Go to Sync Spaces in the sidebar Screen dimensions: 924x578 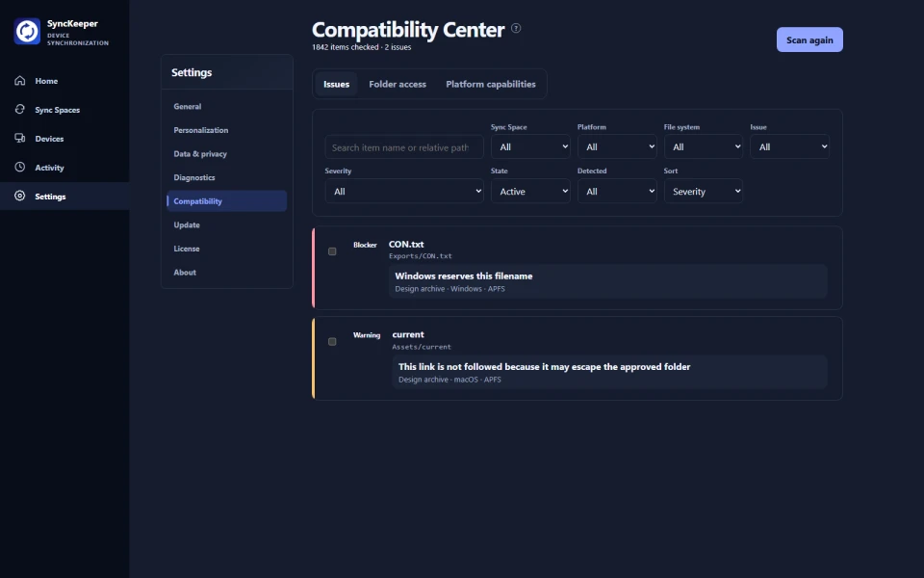(57, 110)
